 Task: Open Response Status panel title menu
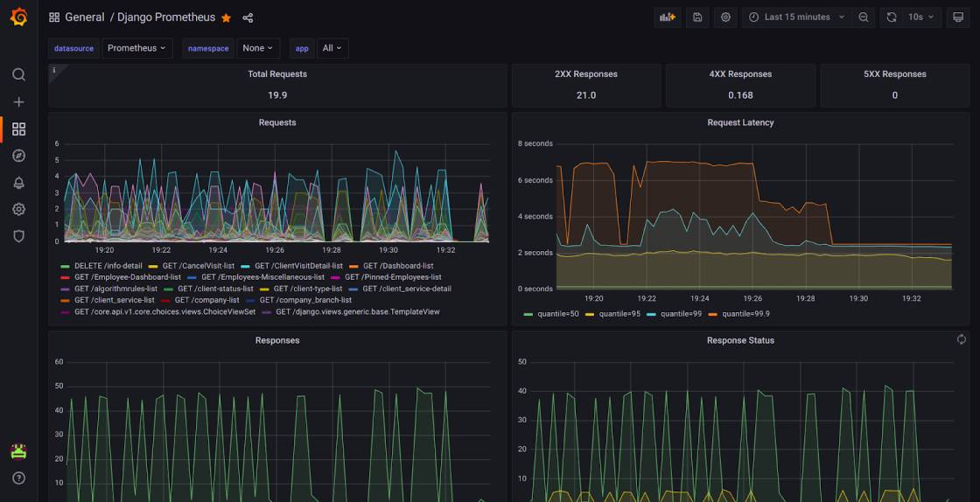(x=740, y=340)
